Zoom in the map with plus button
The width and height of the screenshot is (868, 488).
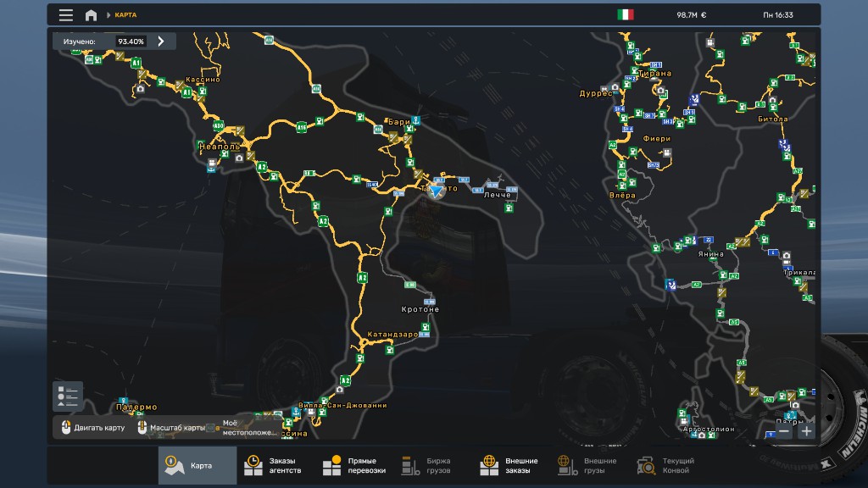click(807, 431)
